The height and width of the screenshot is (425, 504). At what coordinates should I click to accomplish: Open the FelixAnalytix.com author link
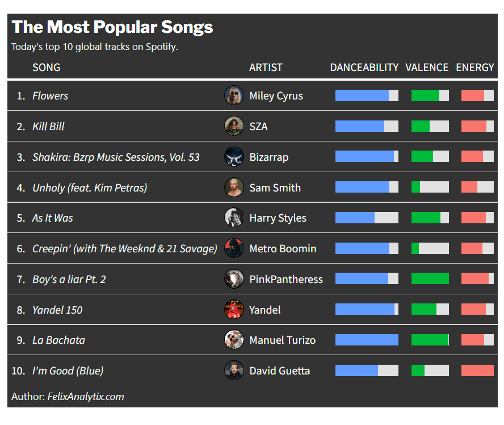(86, 397)
